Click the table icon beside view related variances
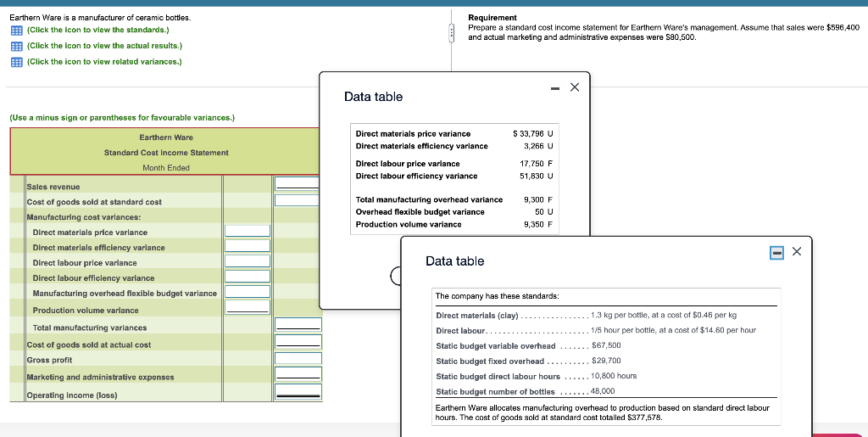 tap(16, 62)
